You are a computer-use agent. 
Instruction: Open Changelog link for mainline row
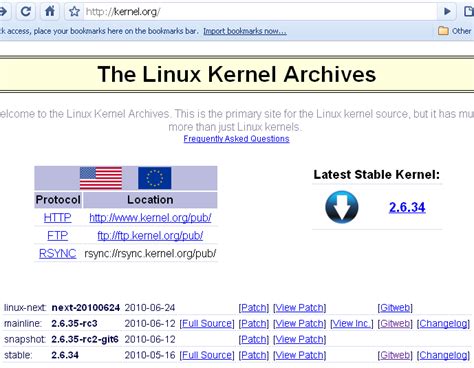[443, 323]
